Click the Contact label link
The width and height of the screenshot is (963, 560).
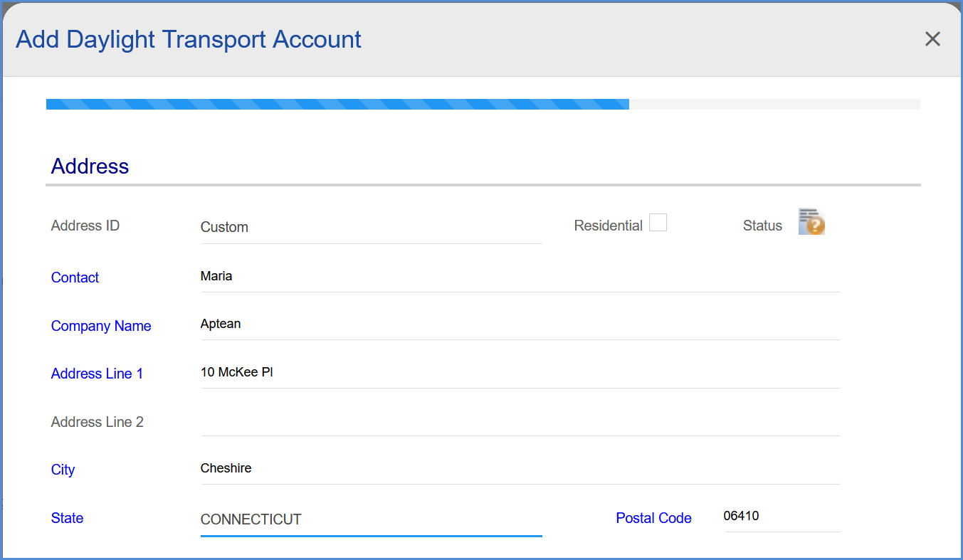[75, 278]
